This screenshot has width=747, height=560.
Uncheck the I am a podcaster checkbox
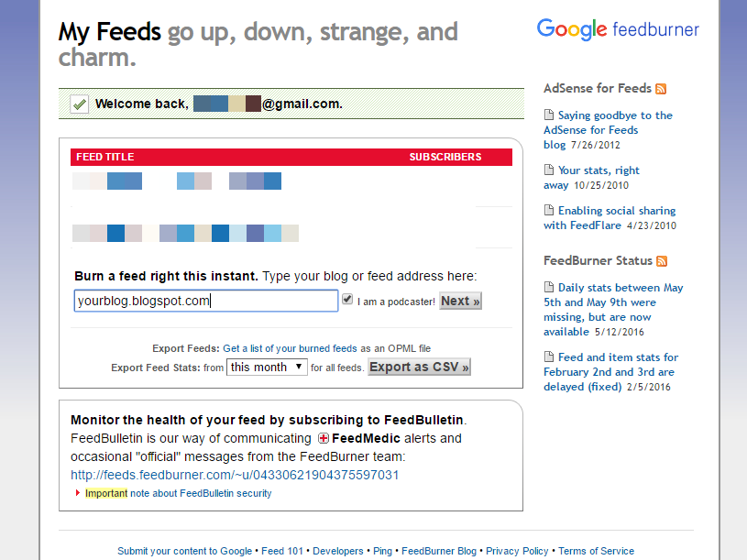[x=347, y=300]
